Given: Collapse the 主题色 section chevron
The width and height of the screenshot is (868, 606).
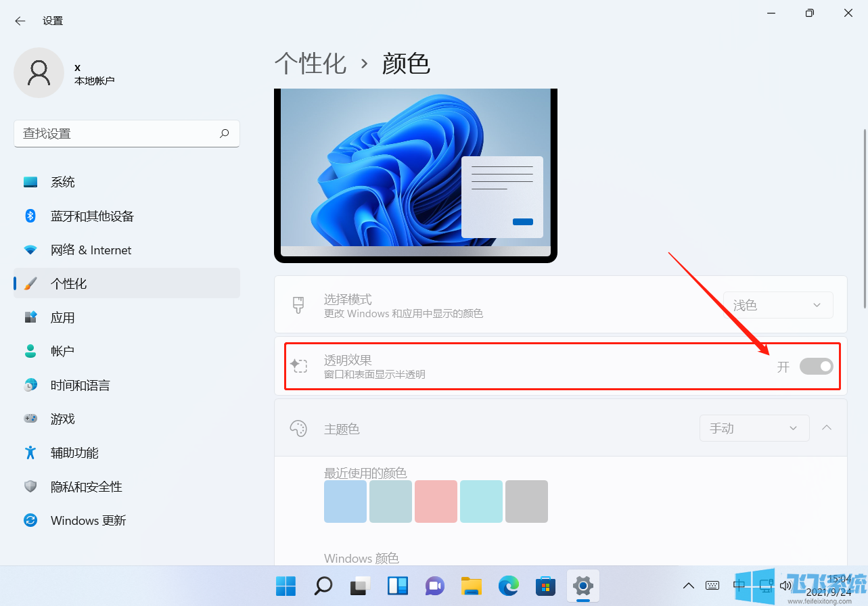Looking at the screenshot, I should (x=826, y=427).
